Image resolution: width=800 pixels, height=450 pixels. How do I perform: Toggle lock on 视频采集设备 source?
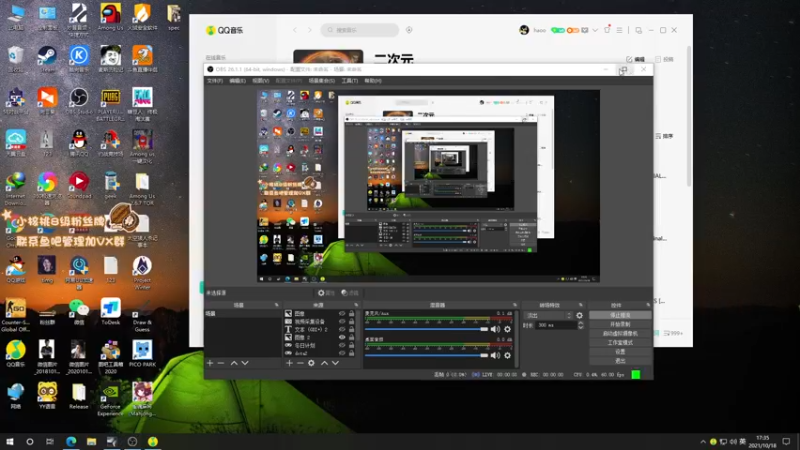click(x=352, y=321)
